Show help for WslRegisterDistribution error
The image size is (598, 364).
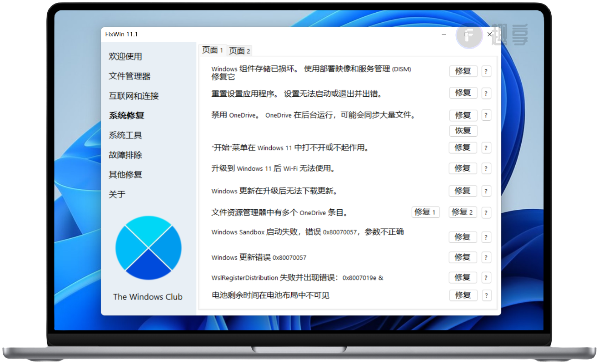(x=486, y=278)
